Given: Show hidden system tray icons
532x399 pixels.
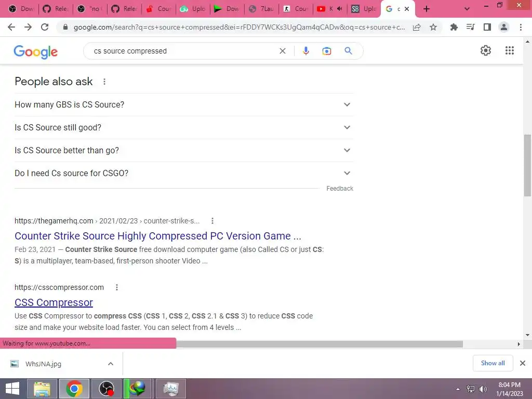Looking at the screenshot, I should [x=458, y=389].
